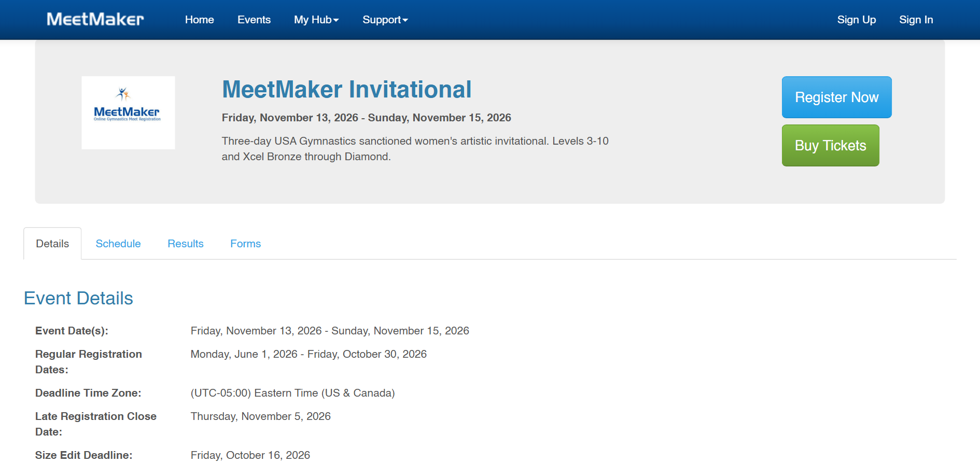The height and width of the screenshot is (463, 980).
Task: Expand the My Hub dropdown menu
Action: pos(316,20)
